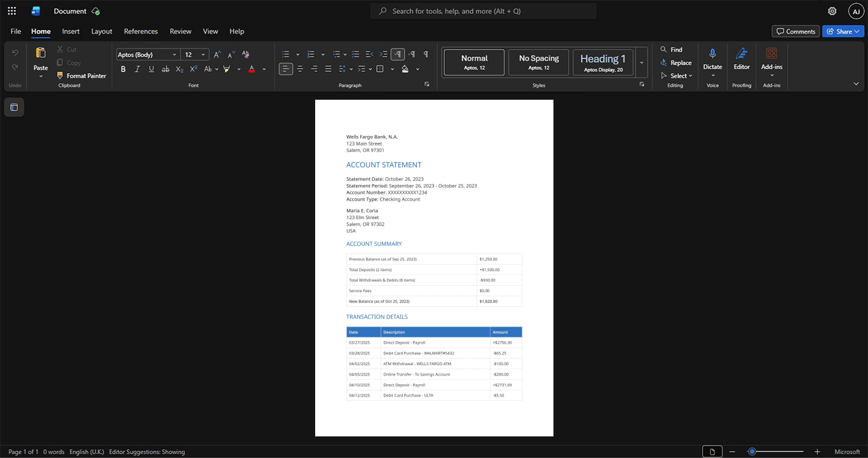
Task: Switch to the View tab
Action: click(x=210, y=31)
